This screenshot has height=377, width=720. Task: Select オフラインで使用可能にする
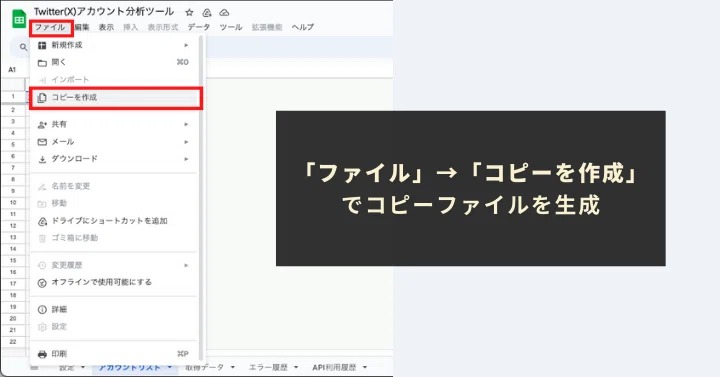point(113,282)
